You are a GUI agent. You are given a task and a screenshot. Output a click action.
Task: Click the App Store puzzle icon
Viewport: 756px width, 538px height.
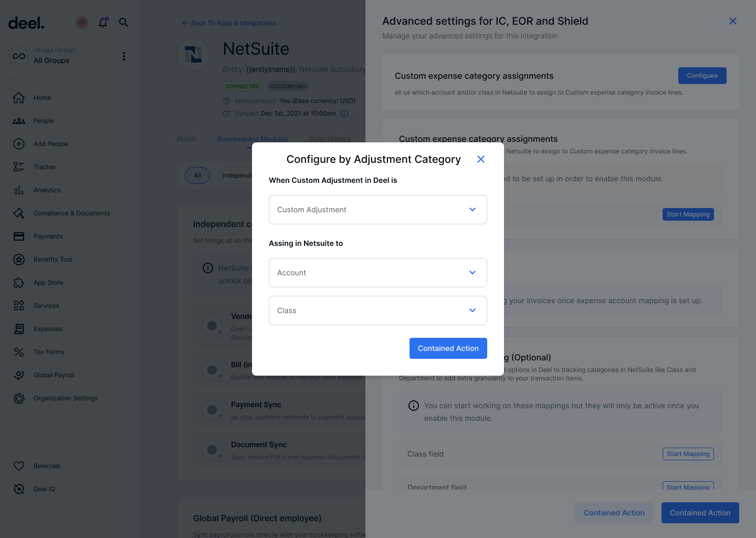pyautogui.click(x=19, y=283)
